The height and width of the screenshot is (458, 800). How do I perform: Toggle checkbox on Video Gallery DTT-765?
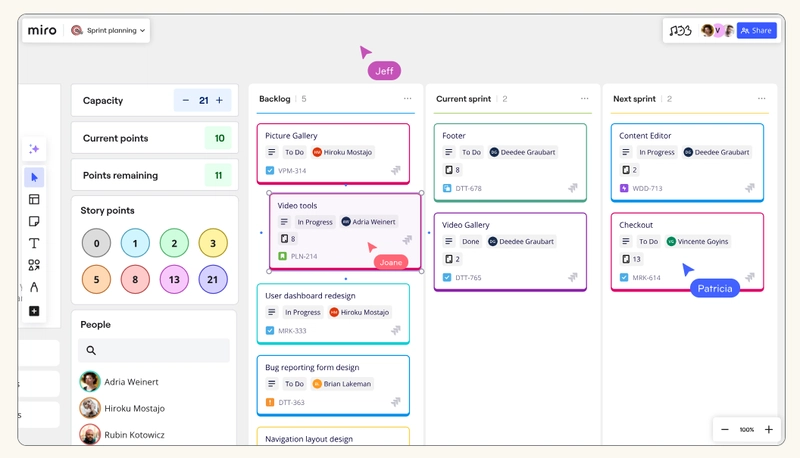447,277
